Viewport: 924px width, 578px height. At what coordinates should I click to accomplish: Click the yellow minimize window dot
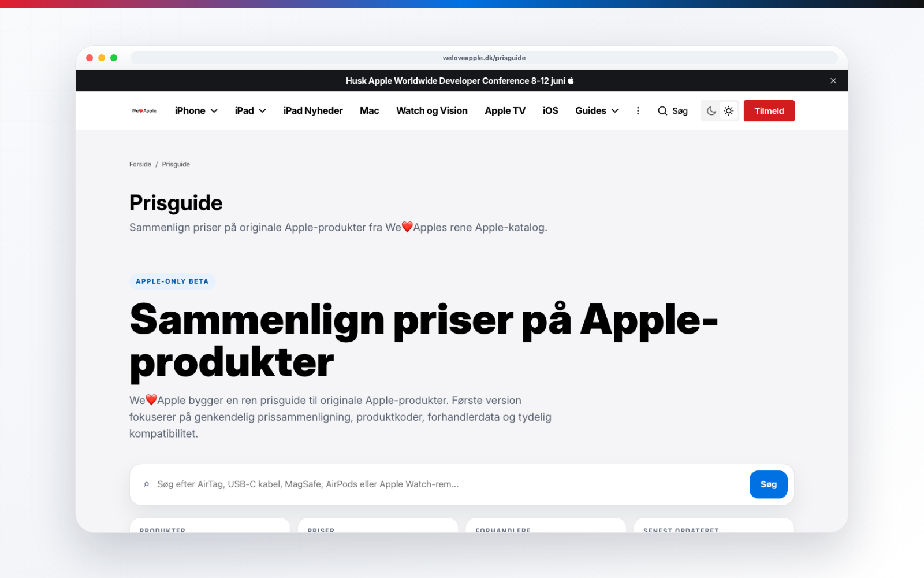[102, 58]
